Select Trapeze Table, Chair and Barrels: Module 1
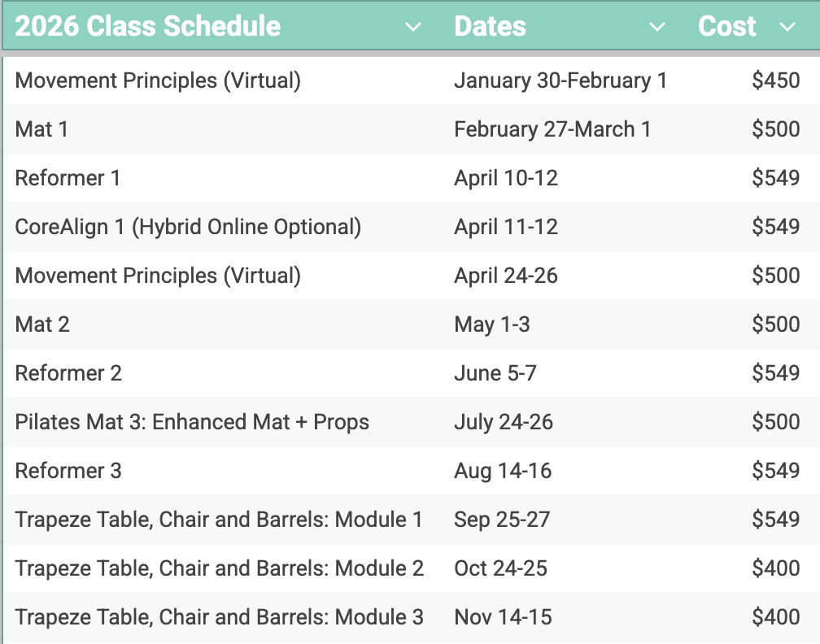Viewport: 820px width, 644px height. [218, 519]
